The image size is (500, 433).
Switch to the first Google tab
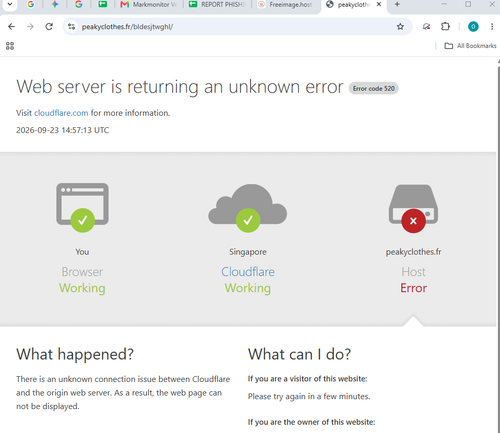[x=31, y=5]
